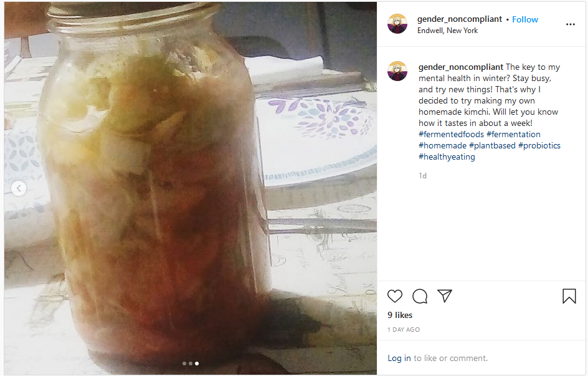Select the first carousel dot indicator
The height and width of the screenshot is (376, 588).
coord(184,364)
